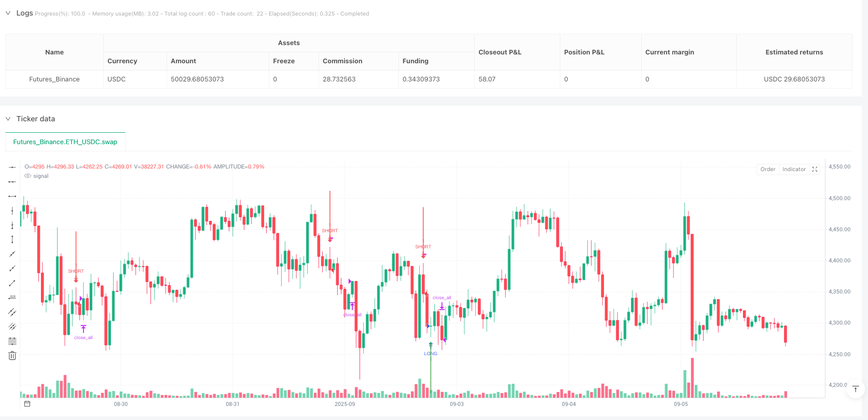Collapse the Logs section
The image size is (868, 420).
[x=8, y=13]
